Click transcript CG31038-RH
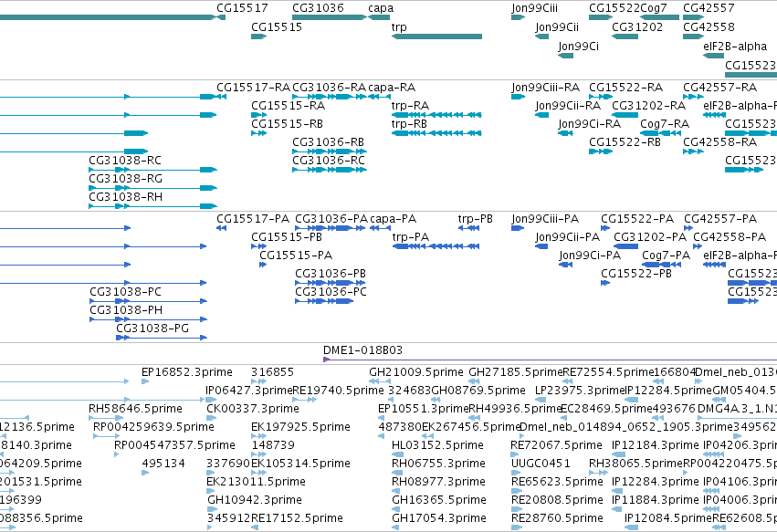The height and width of the screenshot is (532, 777). 125,197
